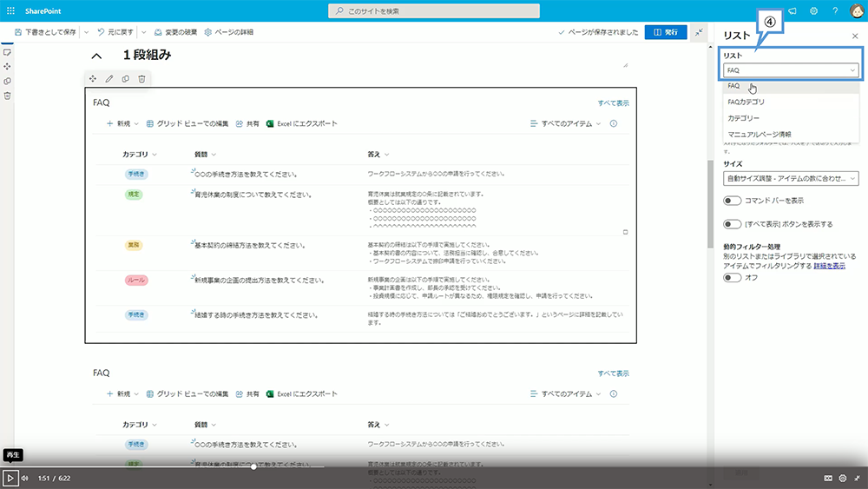The height and width of the screenshot is (489, 868).
Task: Open 答え column header menu in first list
Action: point(378,155)
